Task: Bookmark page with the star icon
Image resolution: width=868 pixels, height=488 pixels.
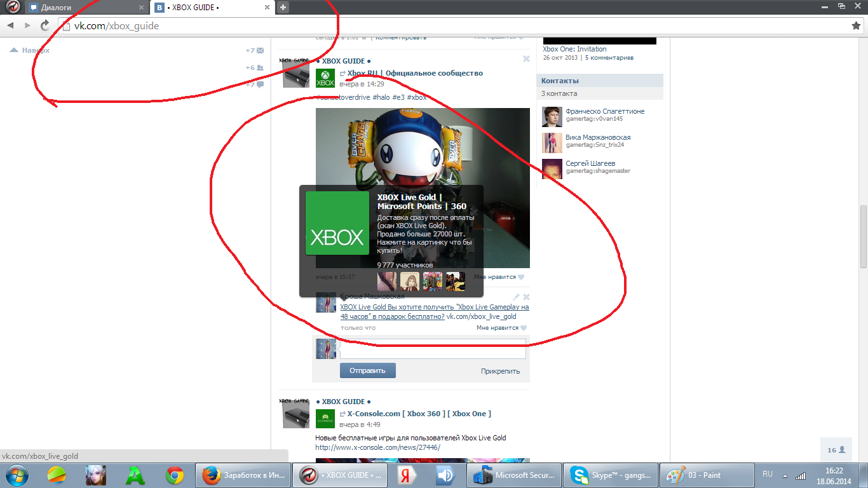Action: pyautogui.click(x=856, y=25)
